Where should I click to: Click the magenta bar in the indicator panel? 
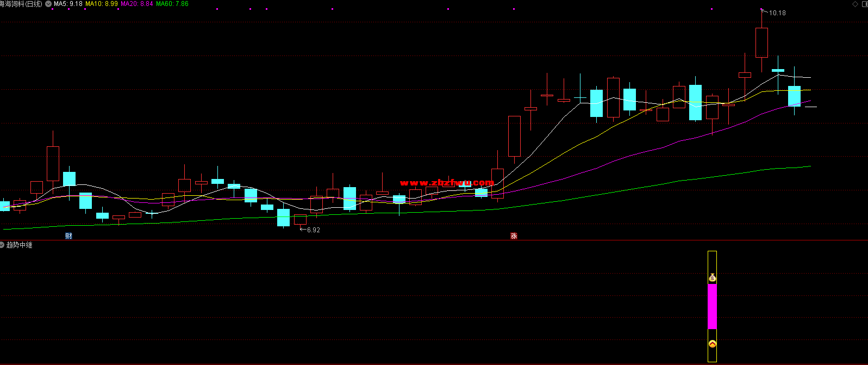pyautogui.click(x=712, y=306)
